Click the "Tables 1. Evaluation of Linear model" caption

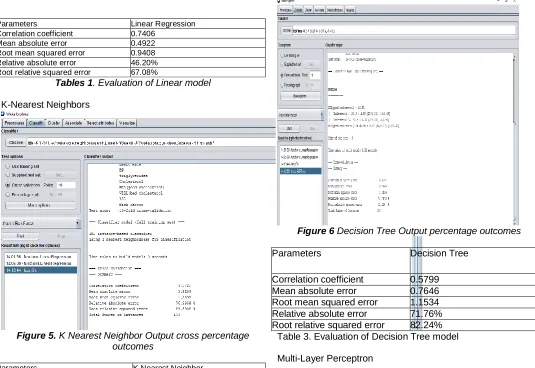click(133, 83)
